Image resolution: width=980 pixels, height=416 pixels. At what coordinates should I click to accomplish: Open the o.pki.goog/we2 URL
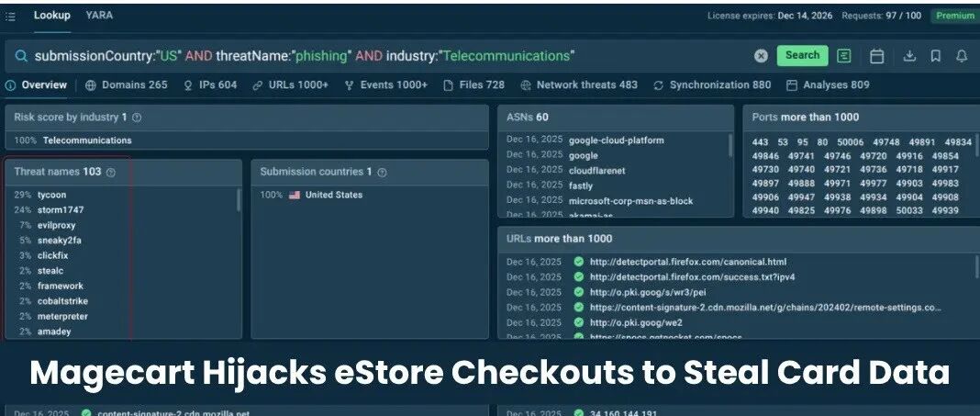[636, 322]
